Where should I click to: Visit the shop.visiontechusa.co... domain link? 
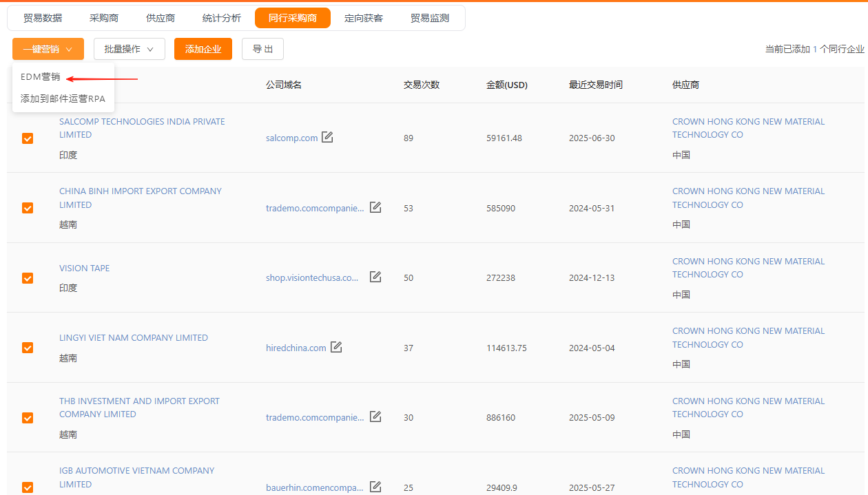(313, 277)
